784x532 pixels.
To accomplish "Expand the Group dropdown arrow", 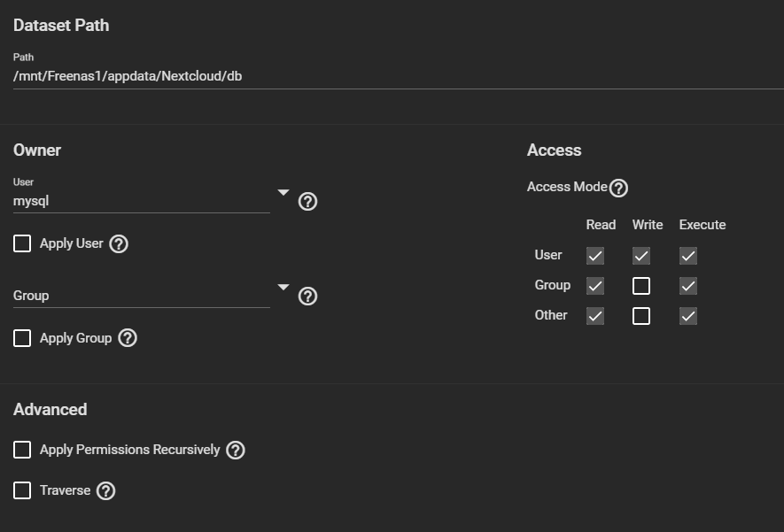I will click(x=283, y=287).
